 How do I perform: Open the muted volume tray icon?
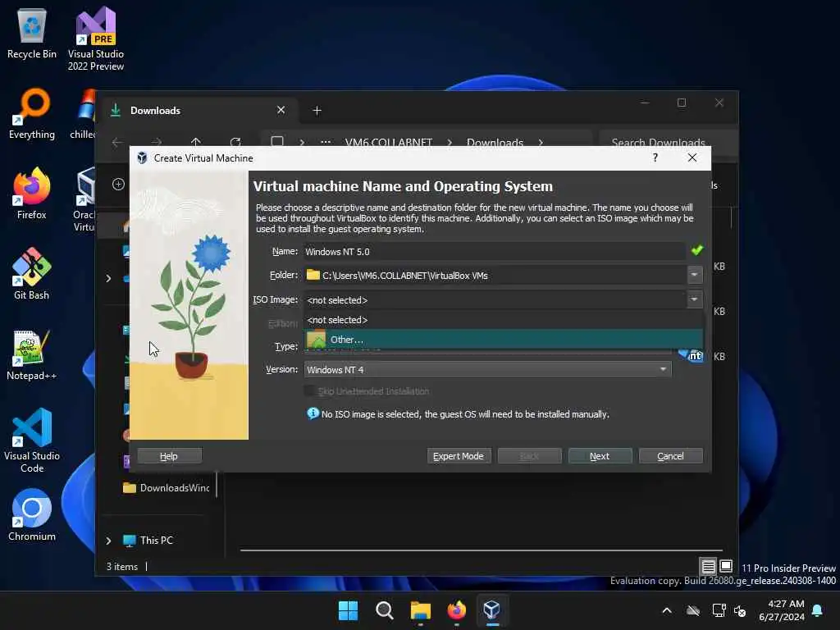pyautogui.click(x=741, y=610)
